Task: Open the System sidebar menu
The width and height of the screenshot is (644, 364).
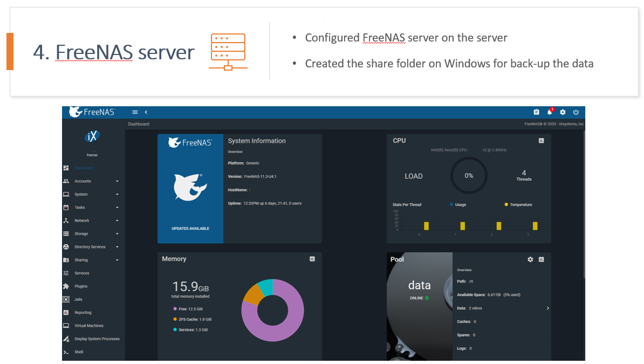Action: coord(81,194)
